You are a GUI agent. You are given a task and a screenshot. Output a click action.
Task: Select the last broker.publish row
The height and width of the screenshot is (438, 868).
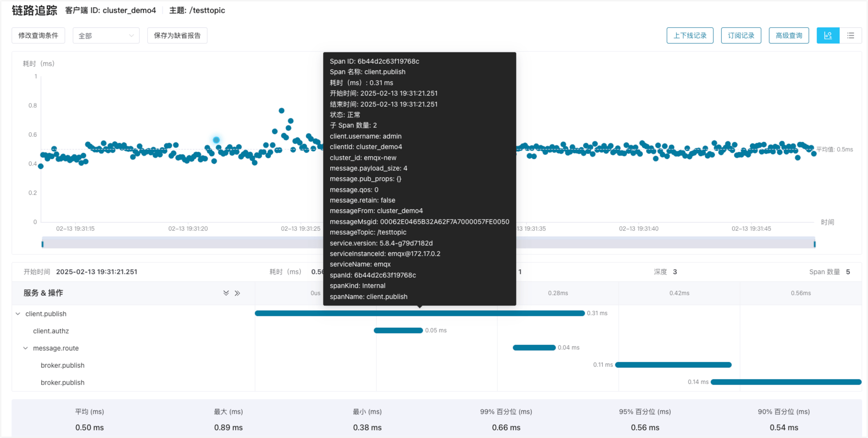pyautogui.click(x=63, y=383)
